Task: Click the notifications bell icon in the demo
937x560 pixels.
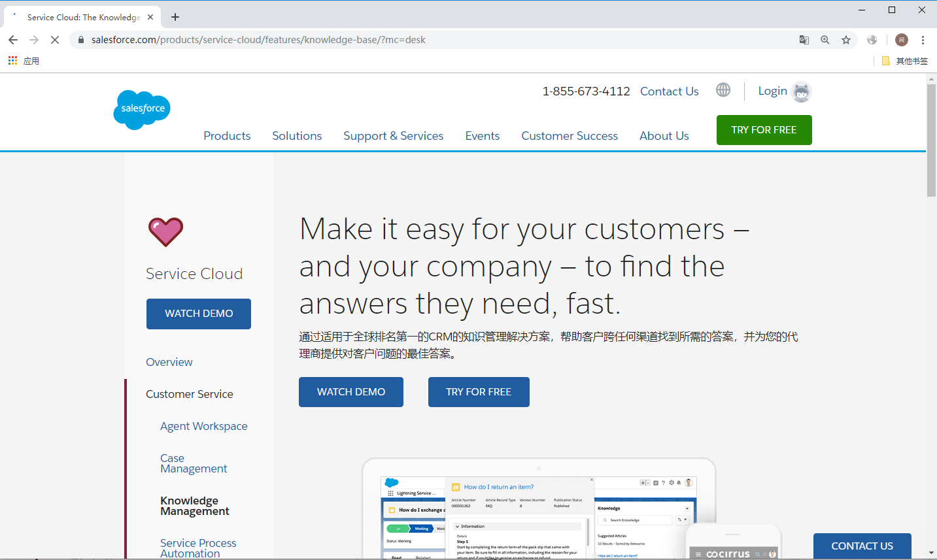Action: pyautogui.click(x=679, y=482)
